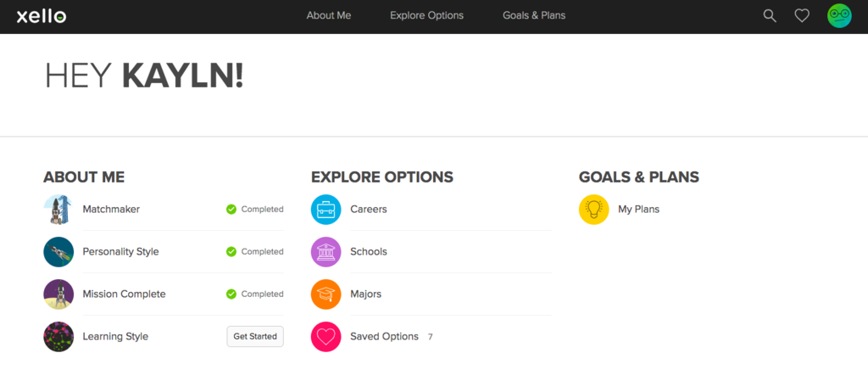Click the Learning Style thumbnail image
The image size is (868, 381).
click(58, 337)
